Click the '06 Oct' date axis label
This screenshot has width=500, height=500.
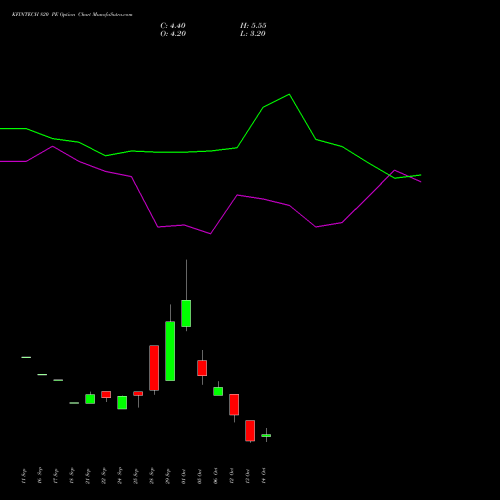pyautogui.click(x=216, y=476)
